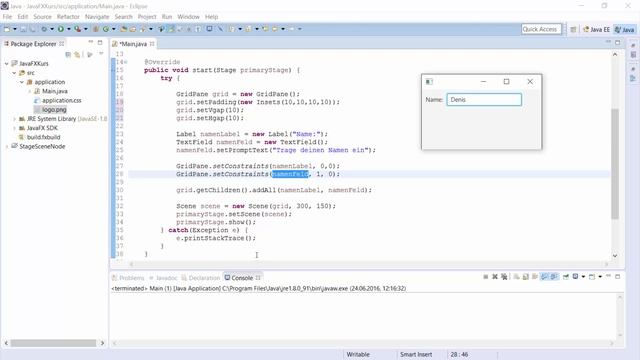Screen dimensions: 640x360
Task: Expand the JavaFX SDK node
Action: (x=14, y=128)
